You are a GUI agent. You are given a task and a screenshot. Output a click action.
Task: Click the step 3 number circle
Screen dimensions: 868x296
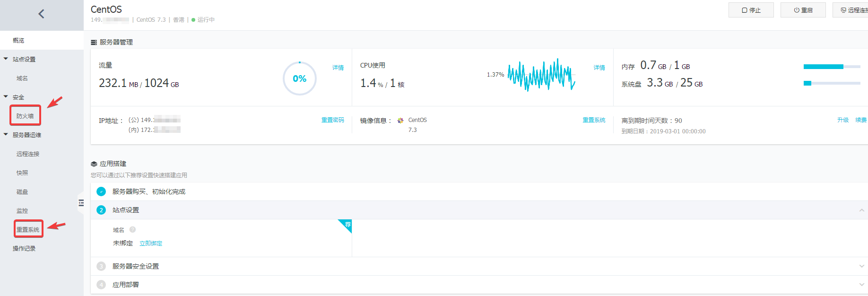(101, 266)
